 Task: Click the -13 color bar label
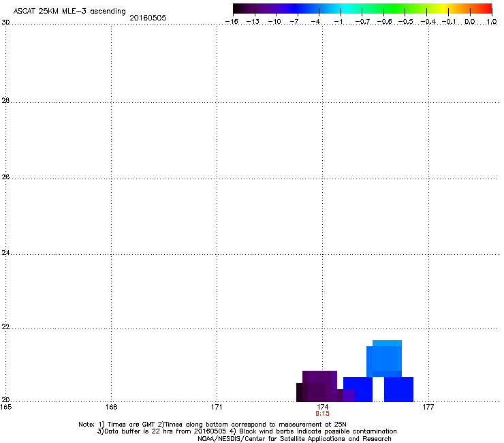pos(253,22)
